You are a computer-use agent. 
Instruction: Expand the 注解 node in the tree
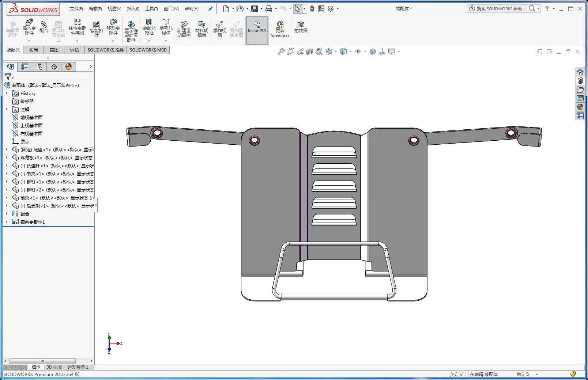(x=7, y=110)
